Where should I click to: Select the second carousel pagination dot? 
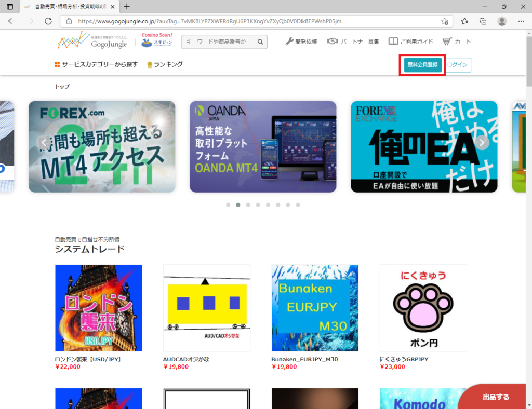click(x=238, y=205)
